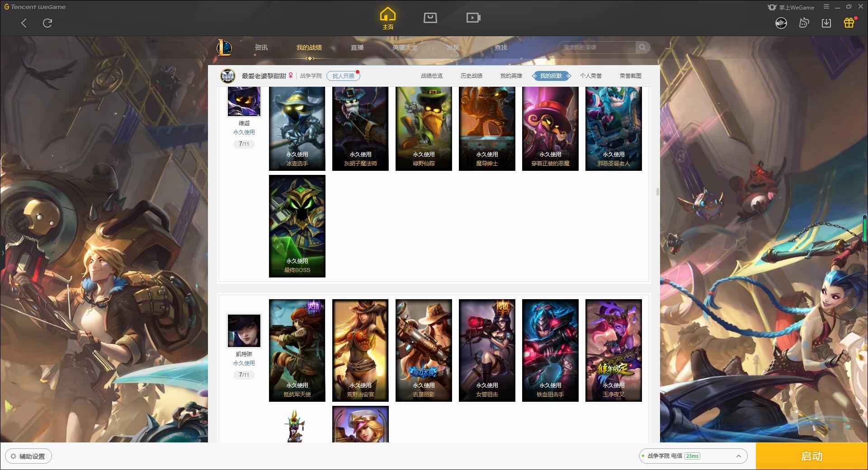
Task: Switch to 历史战绩 sub-tab
Action: 472,76
